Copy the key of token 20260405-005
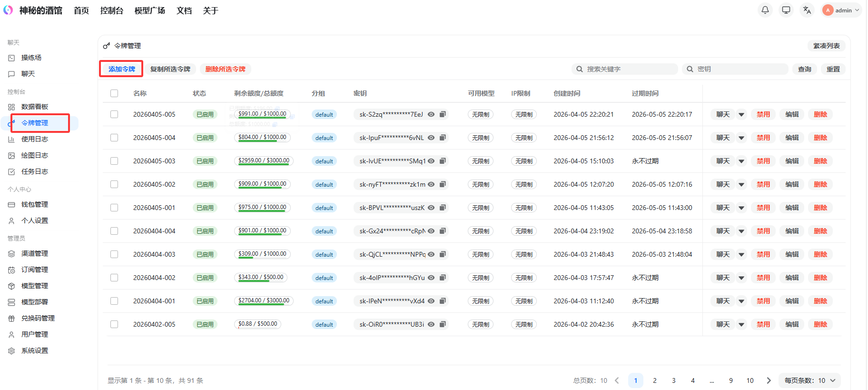 (443, 114)
